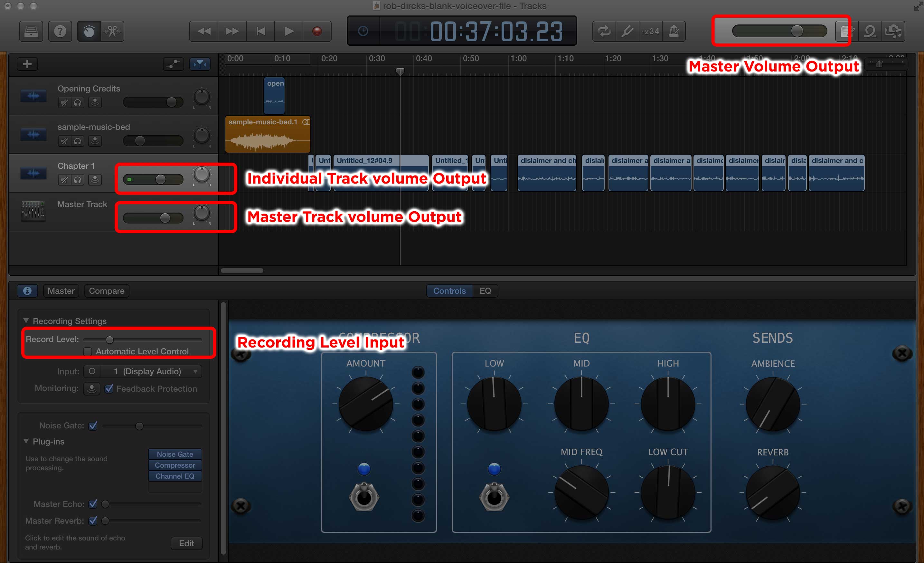Solo the sample-music-bed track with headphones
The image size is (924, 563).
[78, 141]
